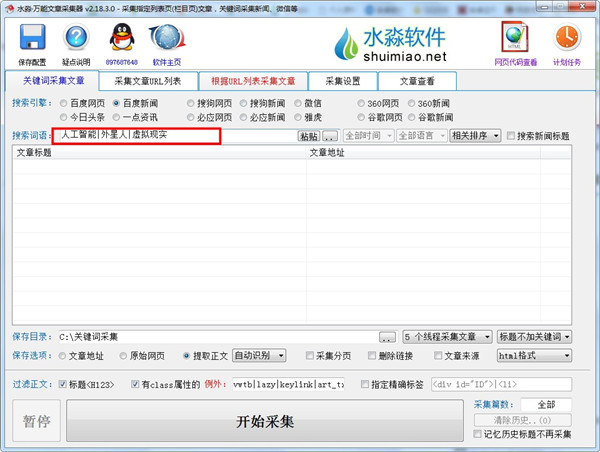Select the 百度网页 search engine radio

[65, 102]
